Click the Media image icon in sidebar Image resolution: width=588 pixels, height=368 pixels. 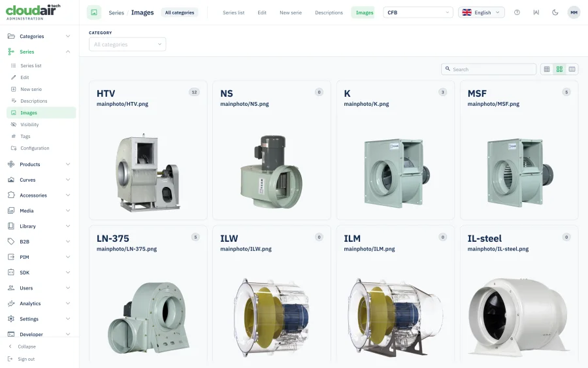tap(11, 210)
